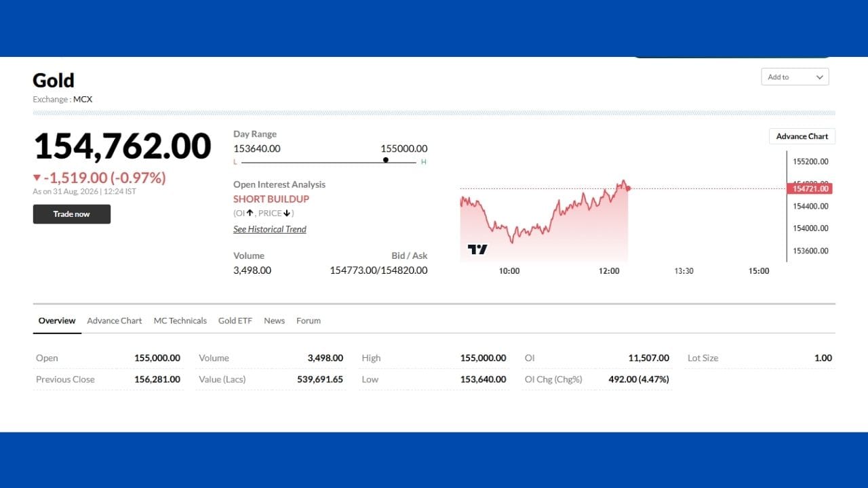Click the 12:00 label on chart time axis
This screenshot has width=868, height=488.
pyautogui.click(x=609, y=271)
